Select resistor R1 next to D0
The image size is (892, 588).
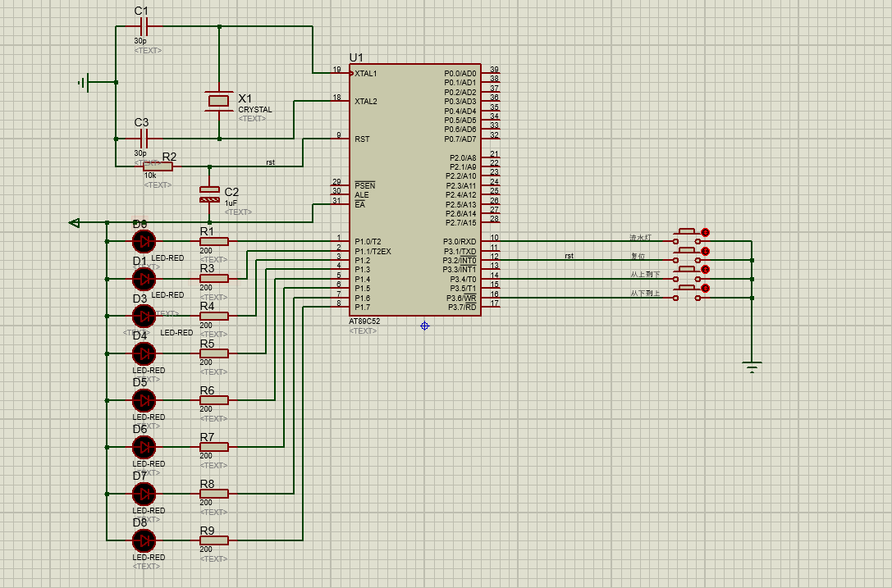pyautogui.click(x=214, y=241)
